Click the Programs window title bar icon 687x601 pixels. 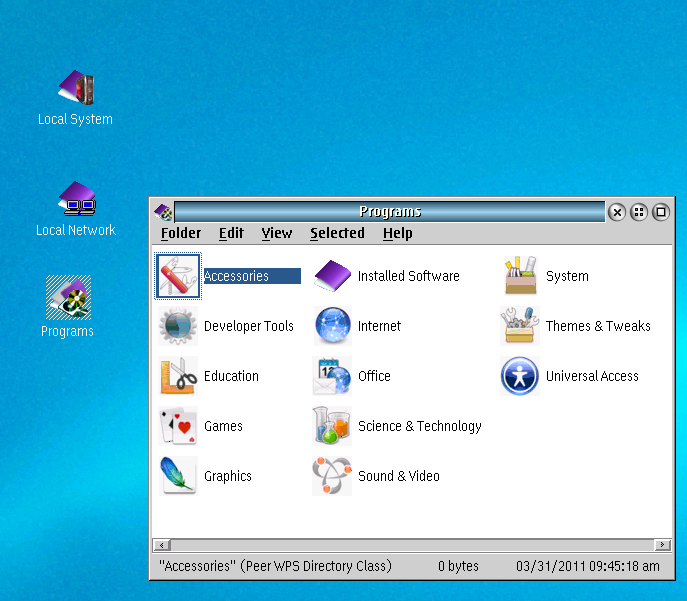[x=163, y=211]
